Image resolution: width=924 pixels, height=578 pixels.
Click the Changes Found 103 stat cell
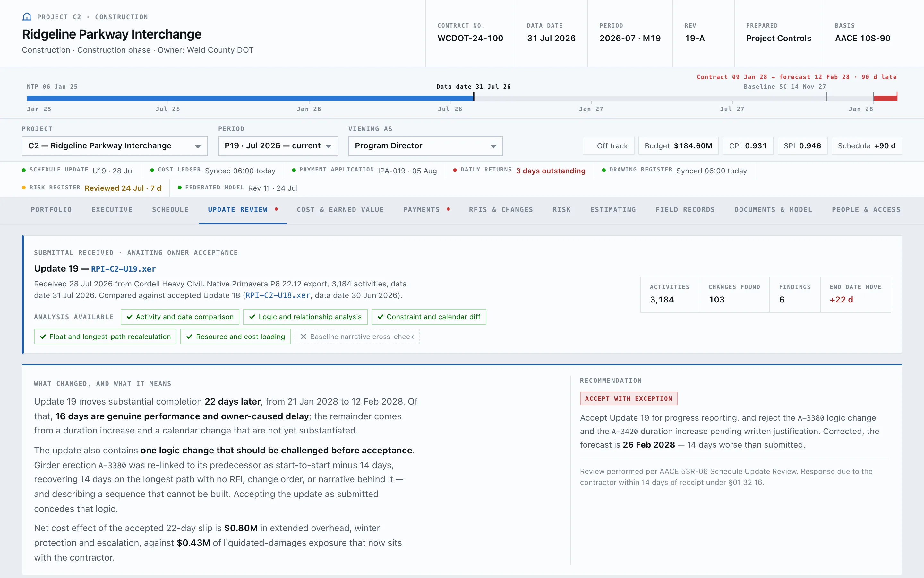coord(734,295)
